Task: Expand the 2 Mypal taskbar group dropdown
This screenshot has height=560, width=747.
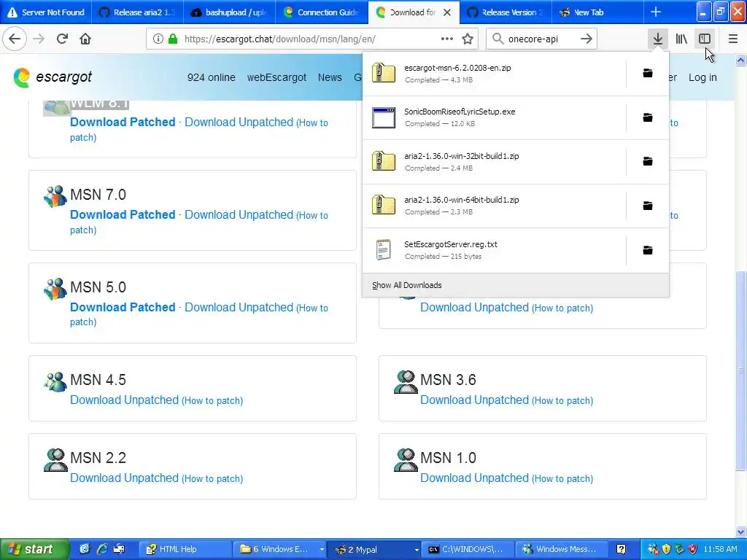Action: [x=417, y=549]
